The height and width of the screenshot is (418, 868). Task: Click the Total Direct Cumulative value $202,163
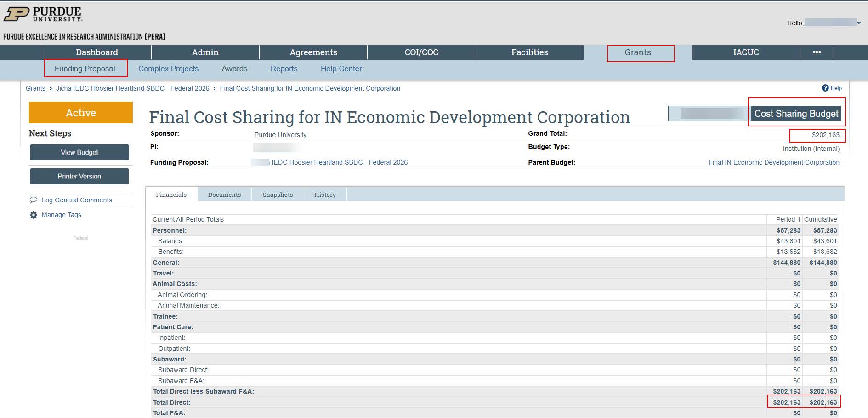[x=823, y=402]
